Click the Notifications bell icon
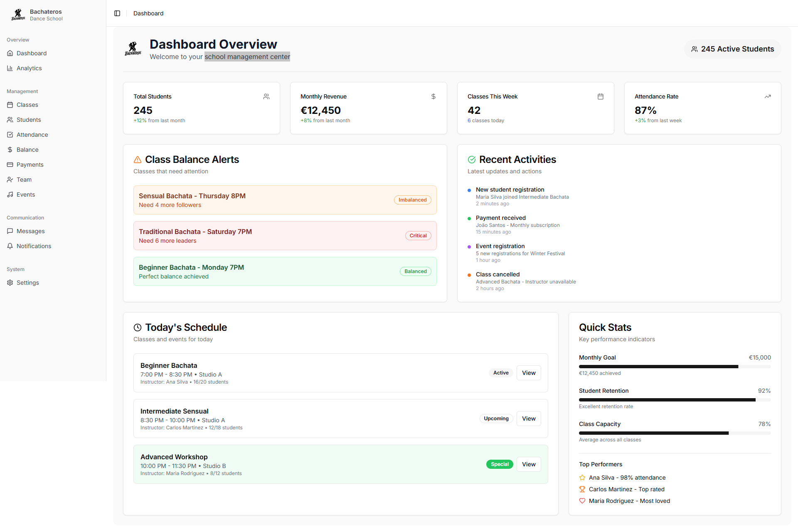The height and width of the screenshot is (532, 798). (10, 246)
